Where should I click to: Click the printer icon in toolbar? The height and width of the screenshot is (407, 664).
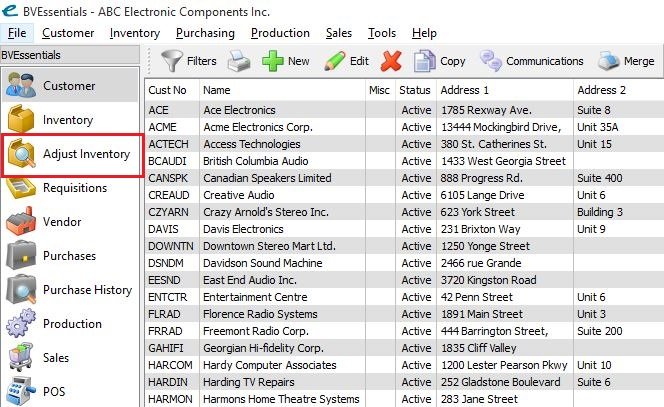point(239,61)
